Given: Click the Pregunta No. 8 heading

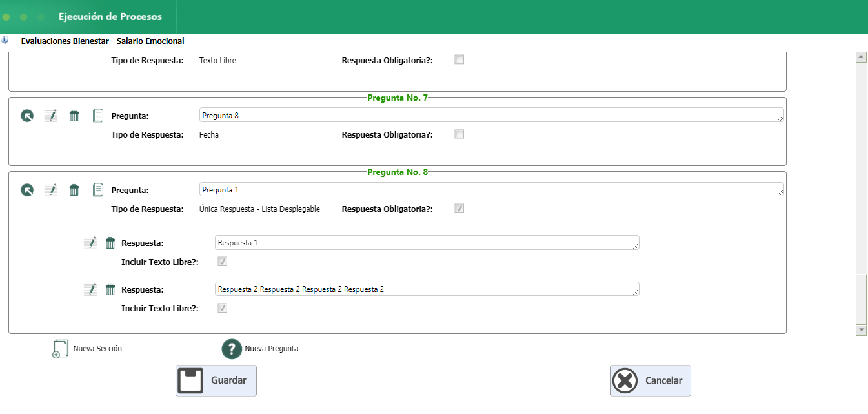Looking at the screenshot, I should (398, 172).
